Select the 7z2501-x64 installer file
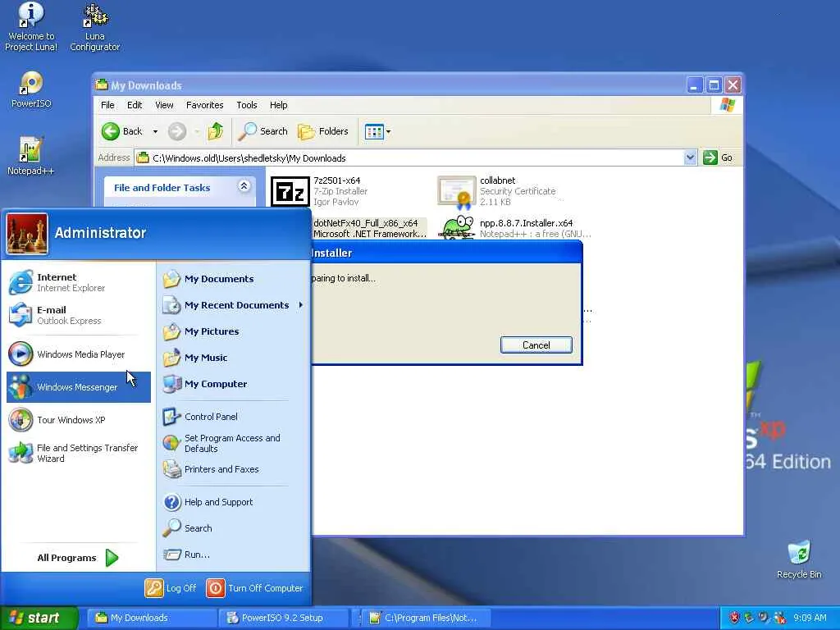This screenshot has width=840, height=630. [322, 191]
